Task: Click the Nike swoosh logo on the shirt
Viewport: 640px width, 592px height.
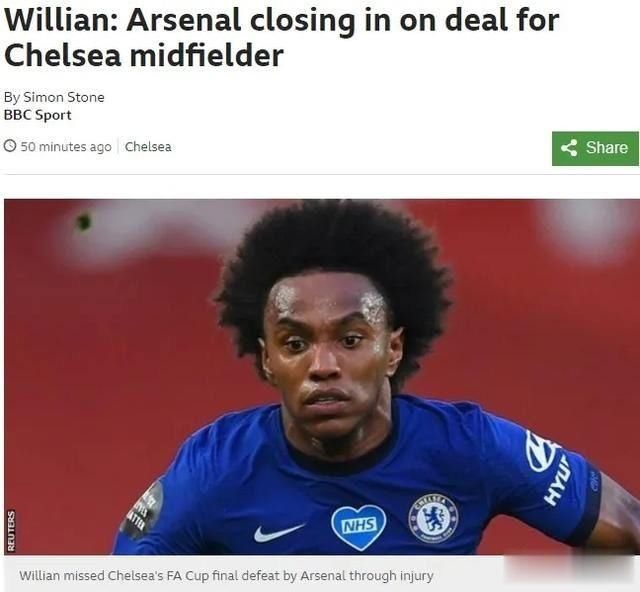Action: click(278, 532)
